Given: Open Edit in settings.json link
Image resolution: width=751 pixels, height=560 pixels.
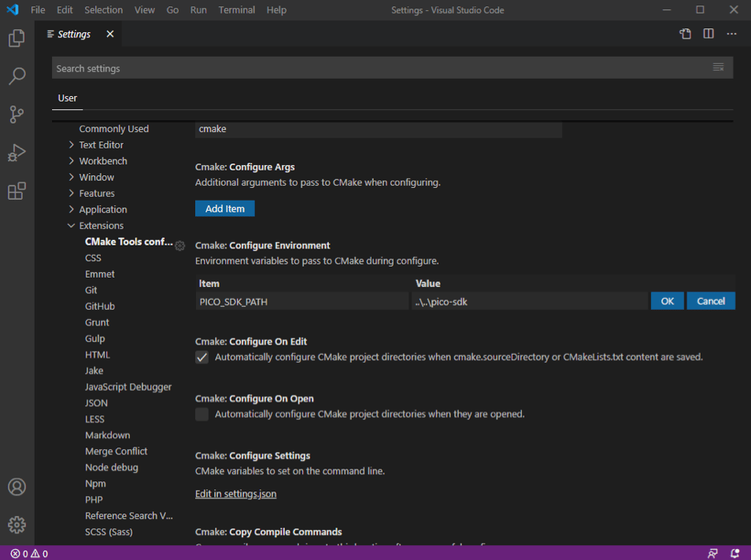Looking at the screenshot, I should [x=235, y=494].
